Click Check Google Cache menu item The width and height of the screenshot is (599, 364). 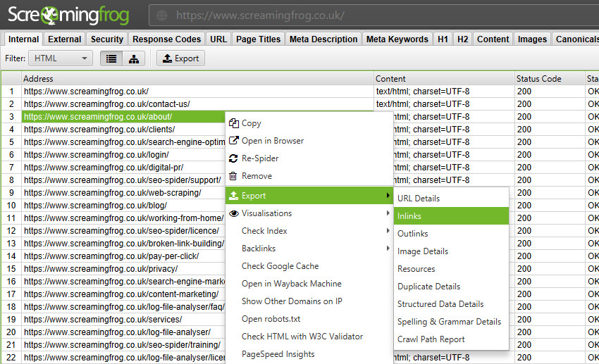[280, 266]
